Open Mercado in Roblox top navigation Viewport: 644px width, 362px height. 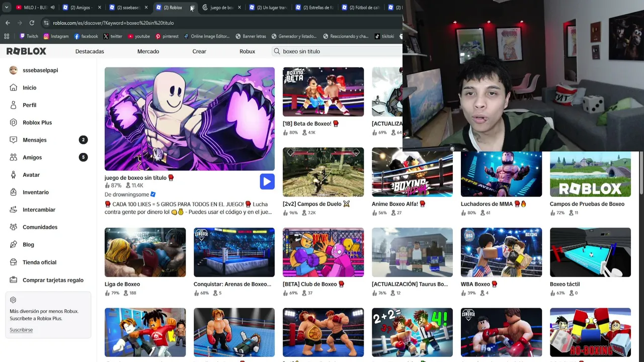(x=148, y=51)
